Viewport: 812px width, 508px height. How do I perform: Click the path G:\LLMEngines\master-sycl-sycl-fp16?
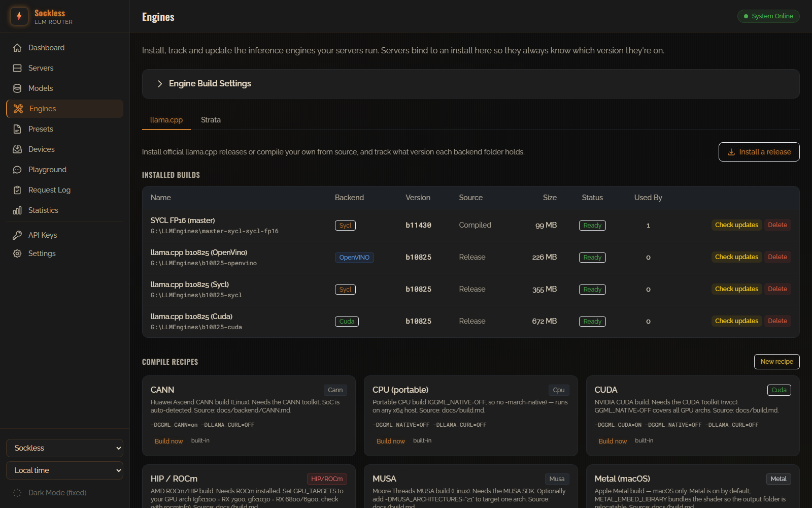(215, 231)
